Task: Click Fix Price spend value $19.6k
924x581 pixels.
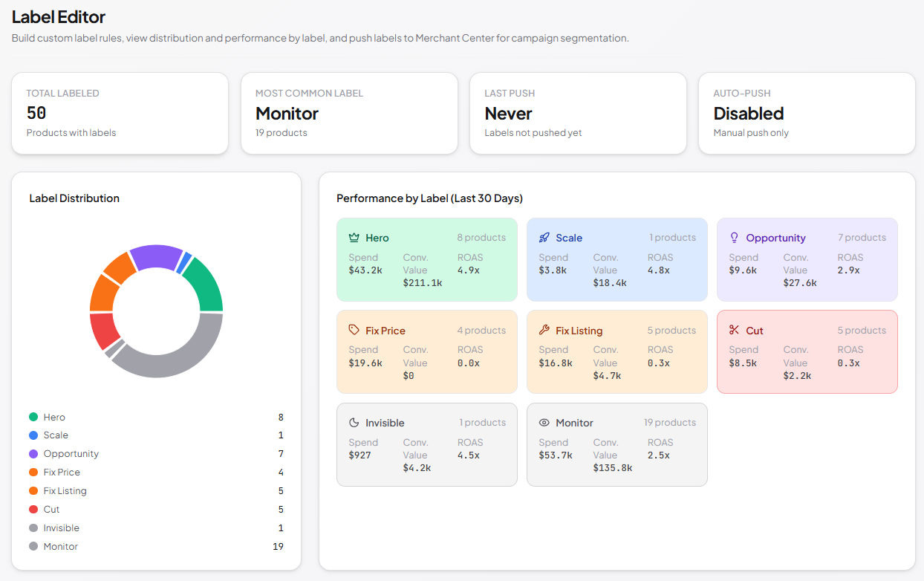Action: coord(365,363)
